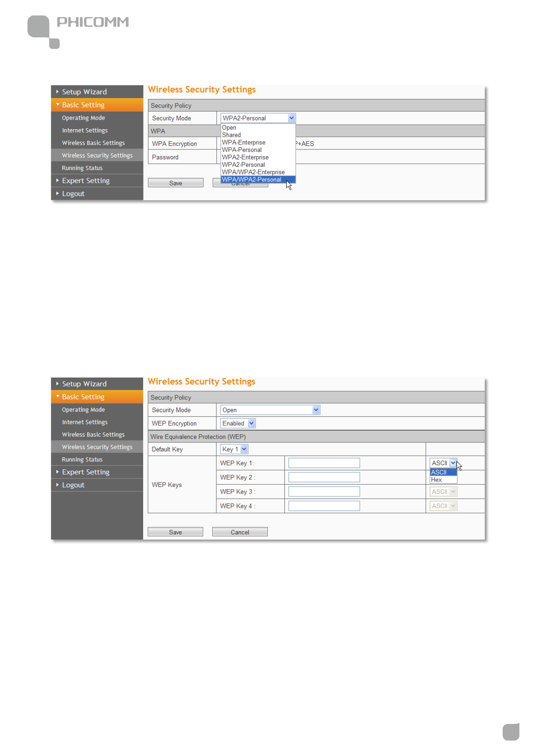The height and width of the screenshot is (756, 536).
Task: Collapse Basic Setting in bottom panel sidebar
Action: [97, 396]
